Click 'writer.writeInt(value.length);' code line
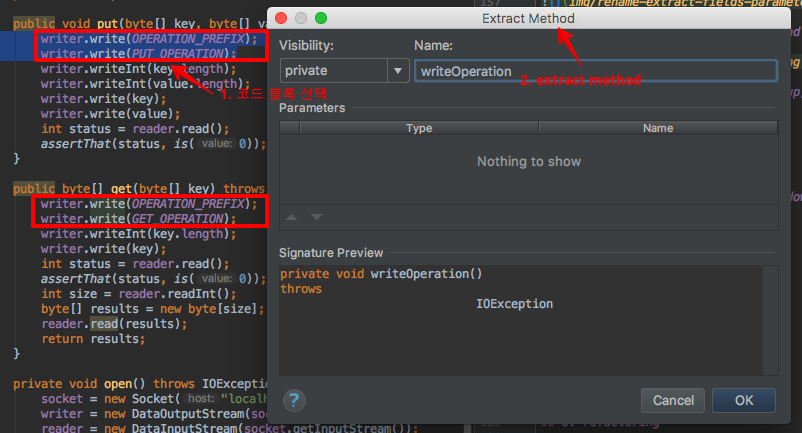Viewport: 802px width, 433px height. (x=145, y=84)
